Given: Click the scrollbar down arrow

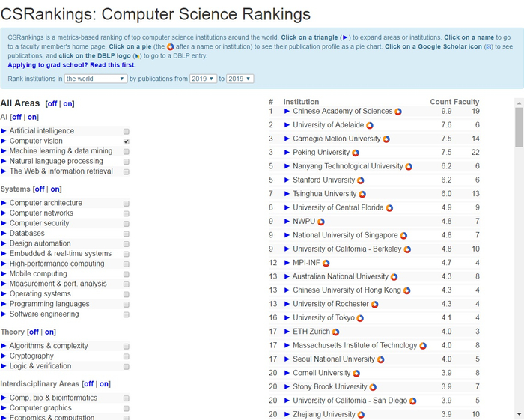Looking at the screenshot, I should [x=519, y=415].
